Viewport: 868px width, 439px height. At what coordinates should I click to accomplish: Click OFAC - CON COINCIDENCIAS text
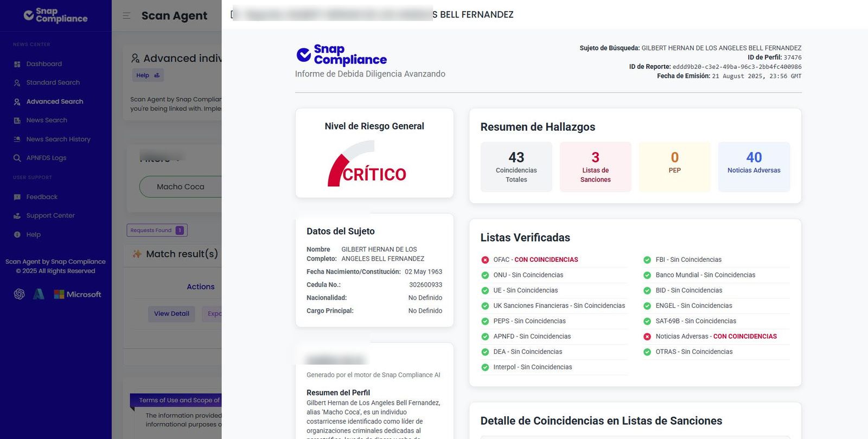535,260
